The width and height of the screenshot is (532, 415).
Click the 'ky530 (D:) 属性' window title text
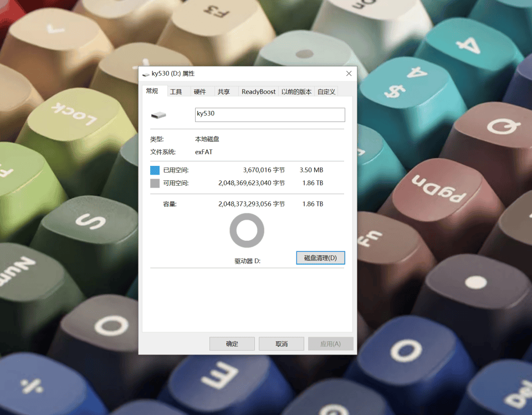click(x=173, y=74)
